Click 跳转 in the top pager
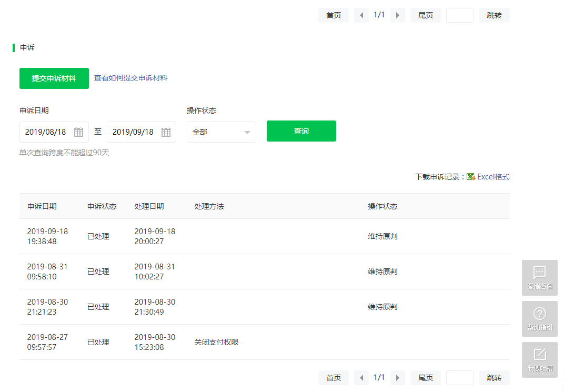Image resolution: width=564 pixels, height=392 pixels. pos(494,15)
